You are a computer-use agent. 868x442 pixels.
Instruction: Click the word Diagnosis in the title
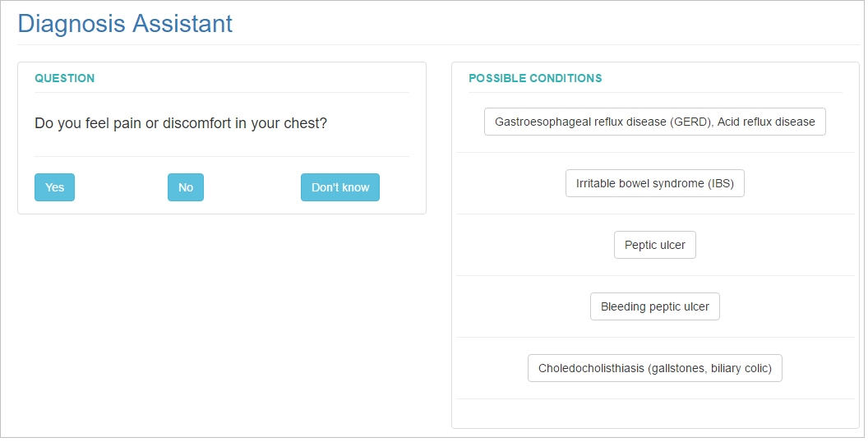pos(72,24)
